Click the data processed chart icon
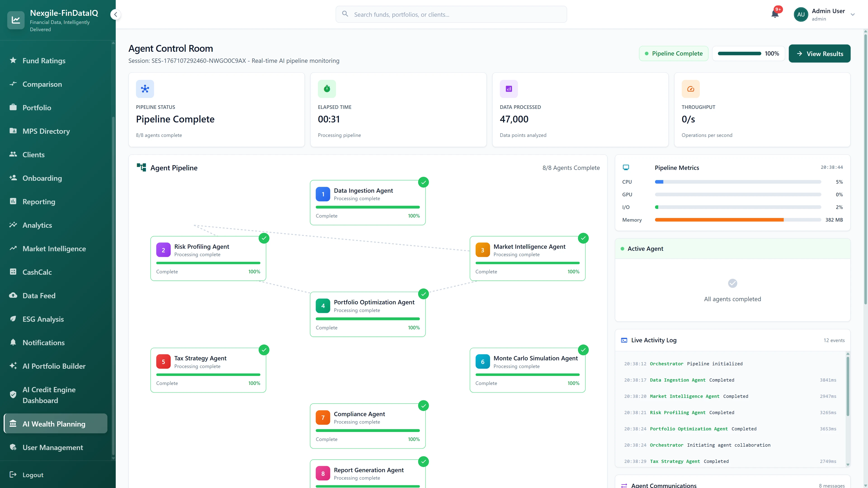 click(x=508, y=89)
